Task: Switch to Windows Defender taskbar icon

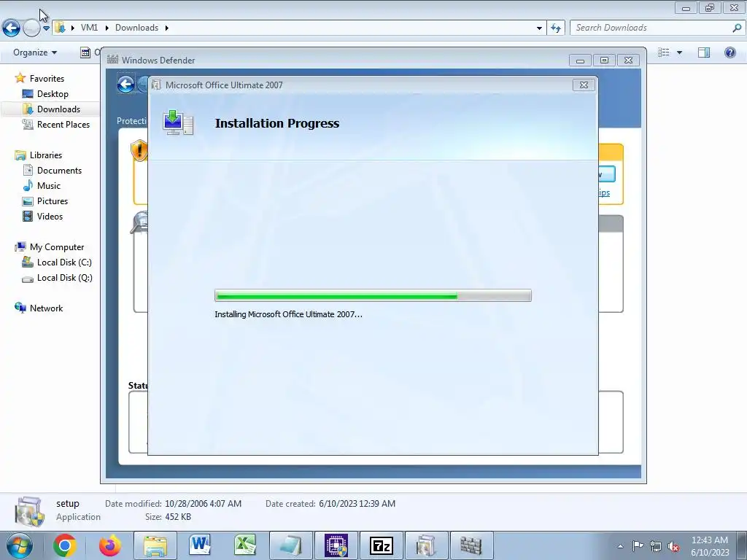Action: tap(471, 545)
